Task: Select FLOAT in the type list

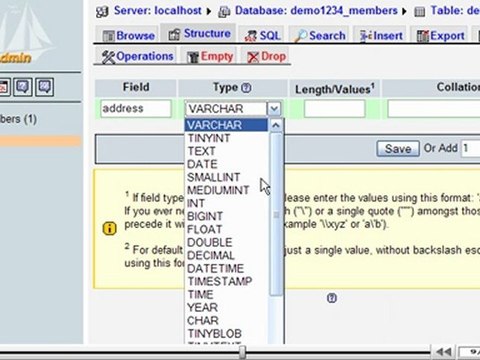Action: (226, 229)
